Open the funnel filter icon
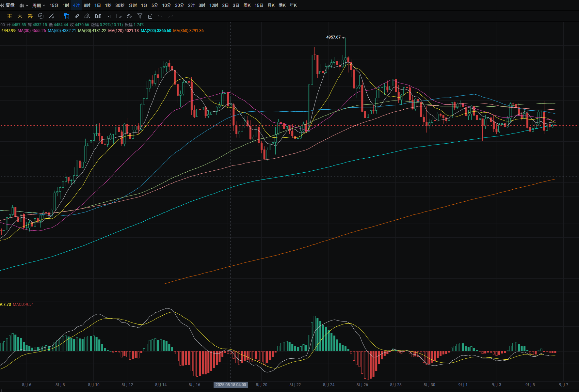The image size is (579, 392). 140,16
